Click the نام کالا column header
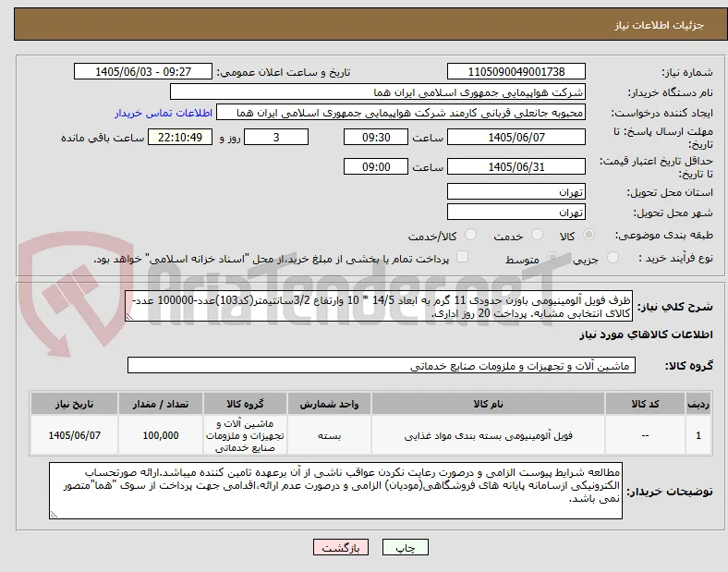 pos(488,404)
